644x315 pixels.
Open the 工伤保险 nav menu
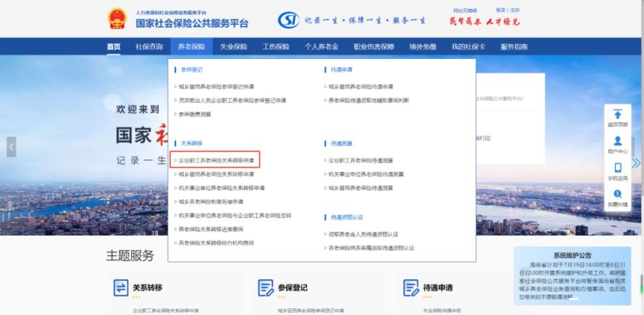coord(276,47)
